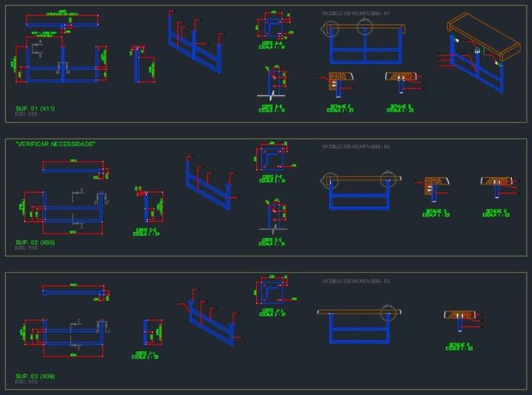Select the blue isometric frame in middle panel

(208, 185)
